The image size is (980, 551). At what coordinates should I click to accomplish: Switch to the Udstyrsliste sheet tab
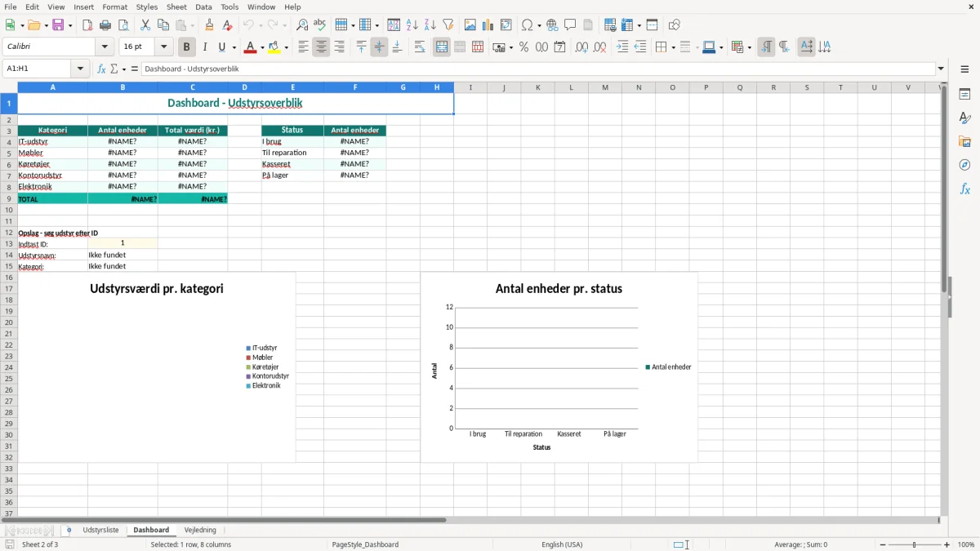100,531
